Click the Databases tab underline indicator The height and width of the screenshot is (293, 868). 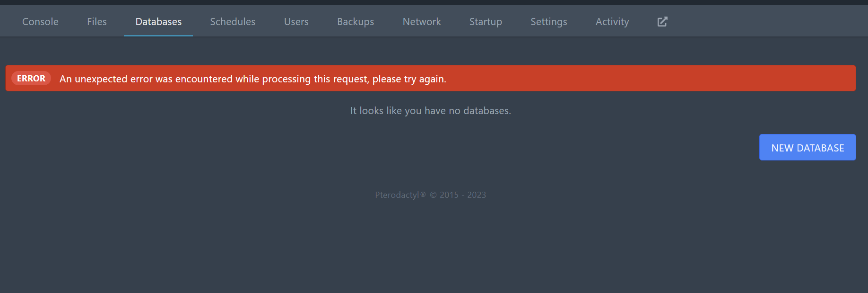point(158,34)
